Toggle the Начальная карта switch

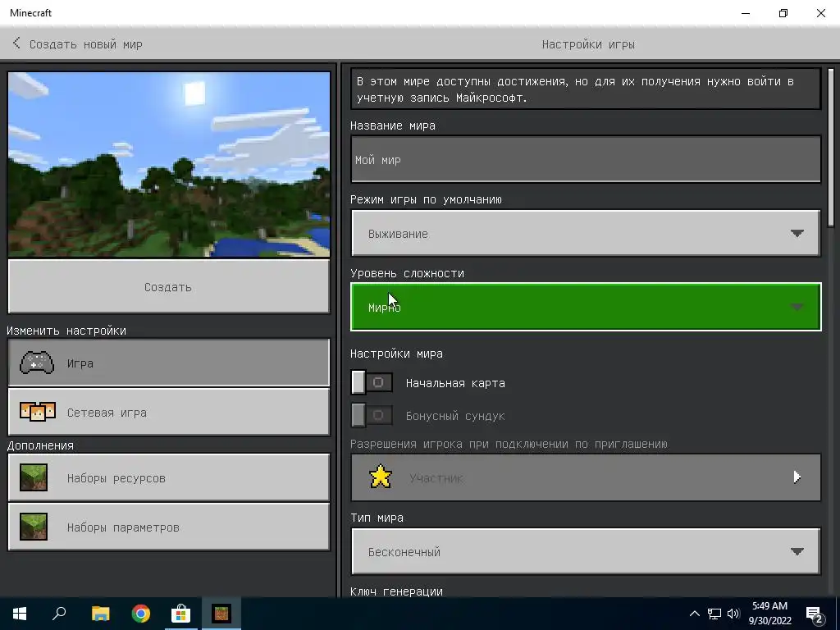pos(372,382)
